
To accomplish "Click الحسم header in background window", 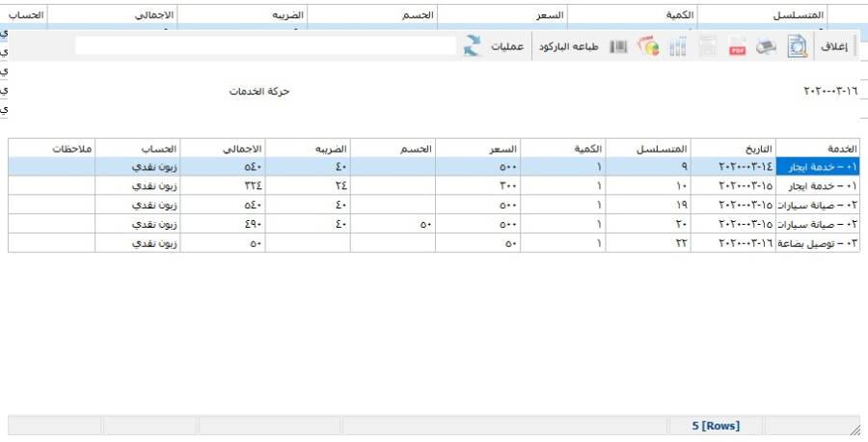I will point(372,14).
